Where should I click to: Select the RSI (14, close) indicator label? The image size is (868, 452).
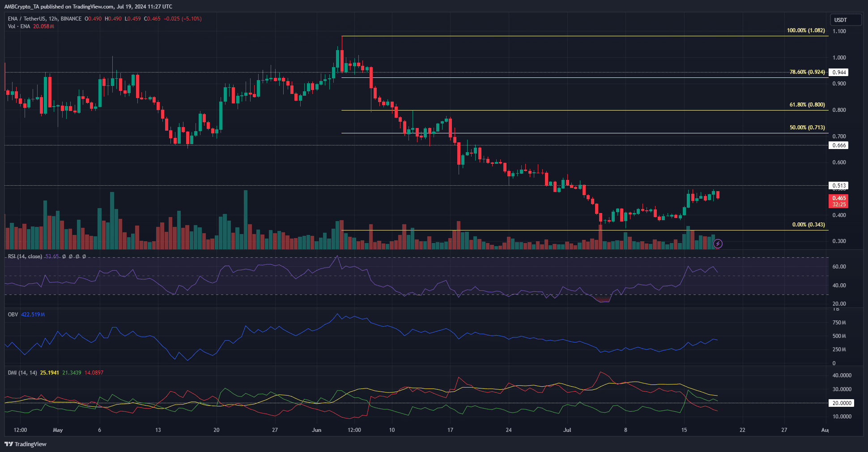coord(25,256)
